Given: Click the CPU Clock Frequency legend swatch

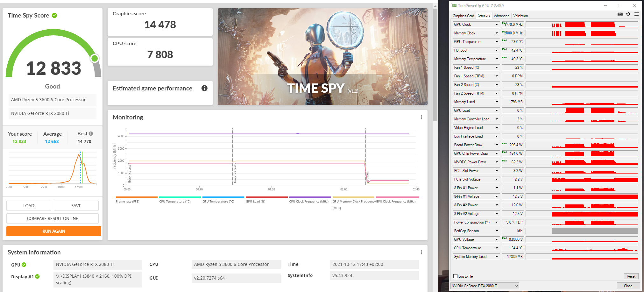Looking at the screenshot, I should [310, 197].
